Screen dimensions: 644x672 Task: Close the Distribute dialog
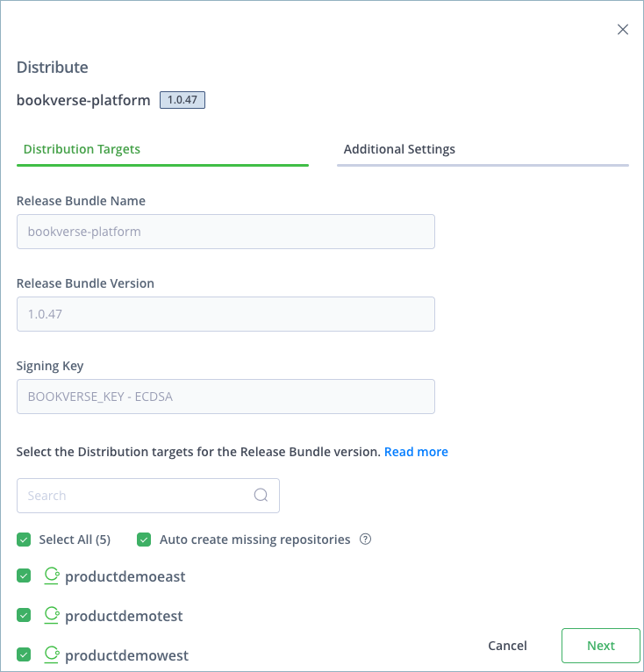(x=623, y=30)
